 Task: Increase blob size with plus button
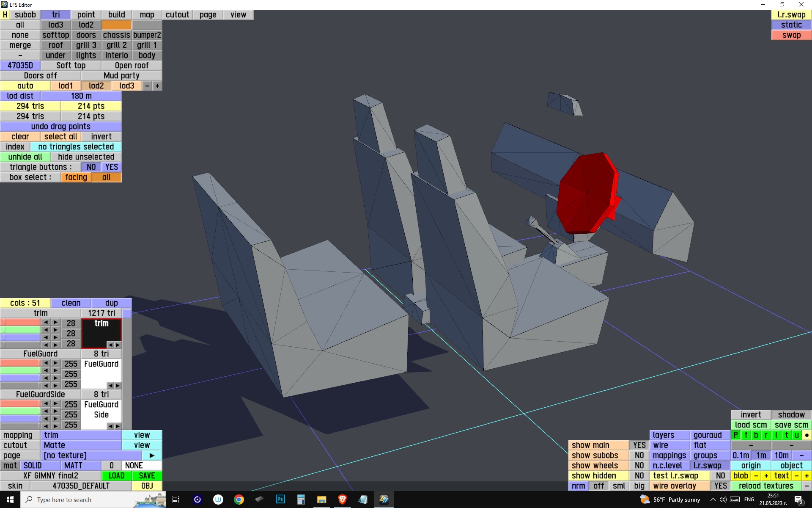coord(766,476)
